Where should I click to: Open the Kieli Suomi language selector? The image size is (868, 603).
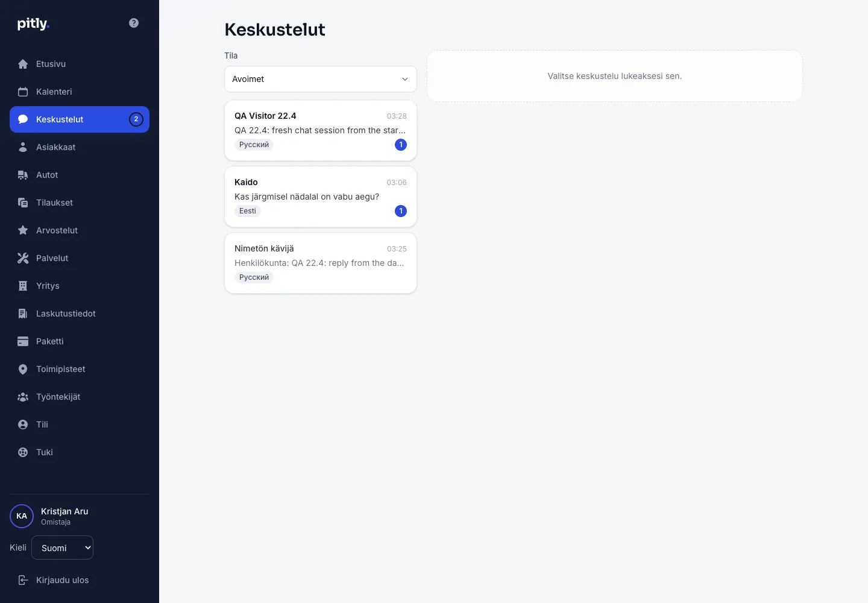[x=63, y=548]
